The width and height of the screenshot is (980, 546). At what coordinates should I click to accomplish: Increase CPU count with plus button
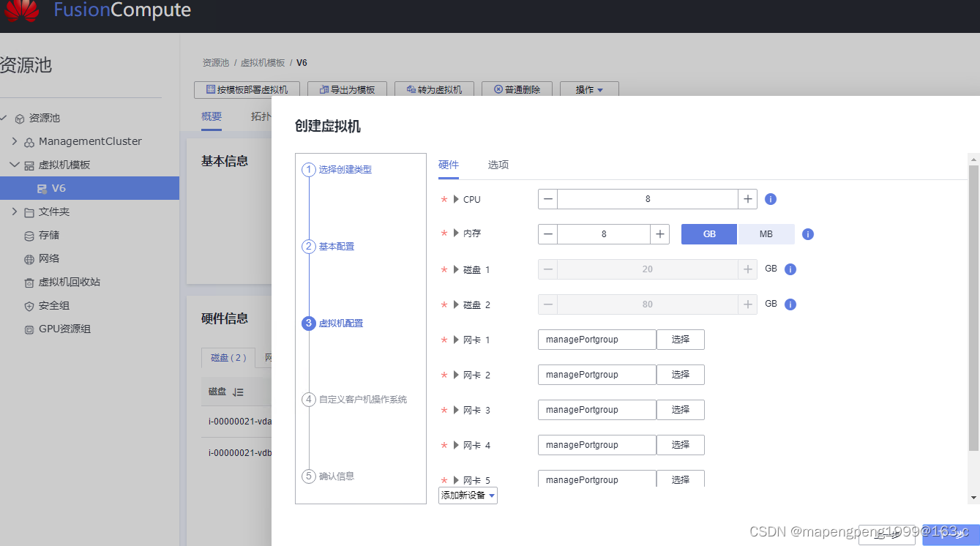click(747, 199)
